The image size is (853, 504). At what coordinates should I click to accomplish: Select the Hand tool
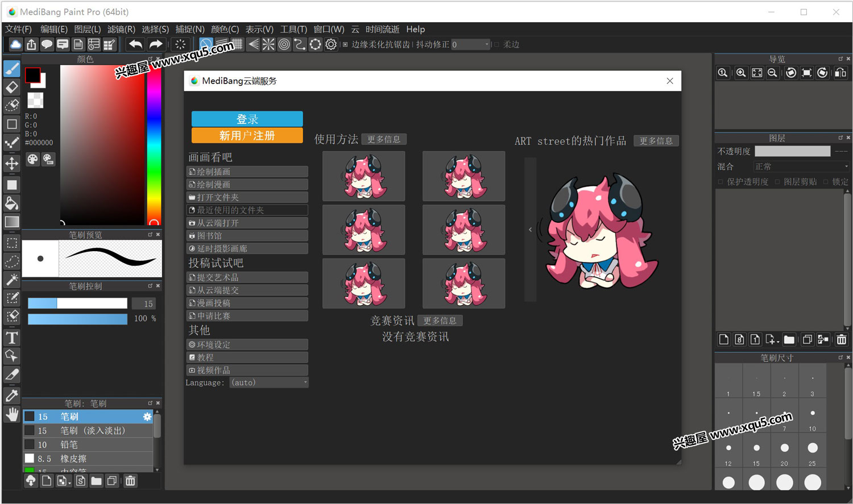[x=12, y=414]
